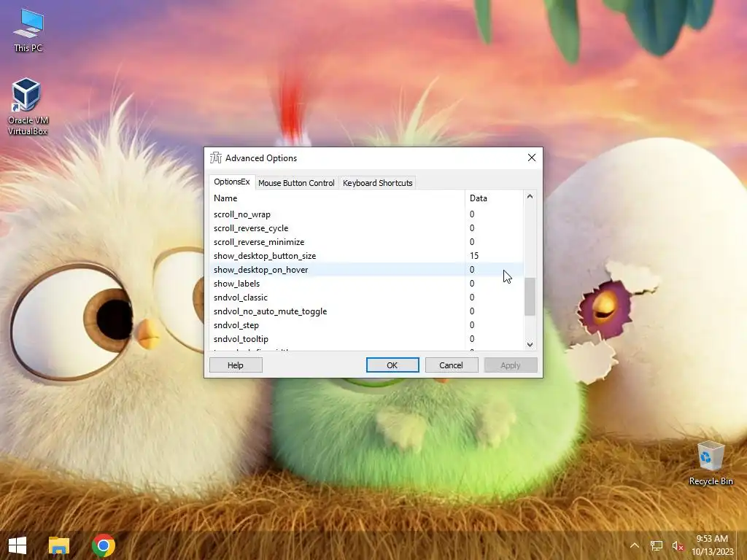The width and height of the screenshot is (747, 560).
Task: Select the show_desktop_button_size entry
Action: point(366,256)
